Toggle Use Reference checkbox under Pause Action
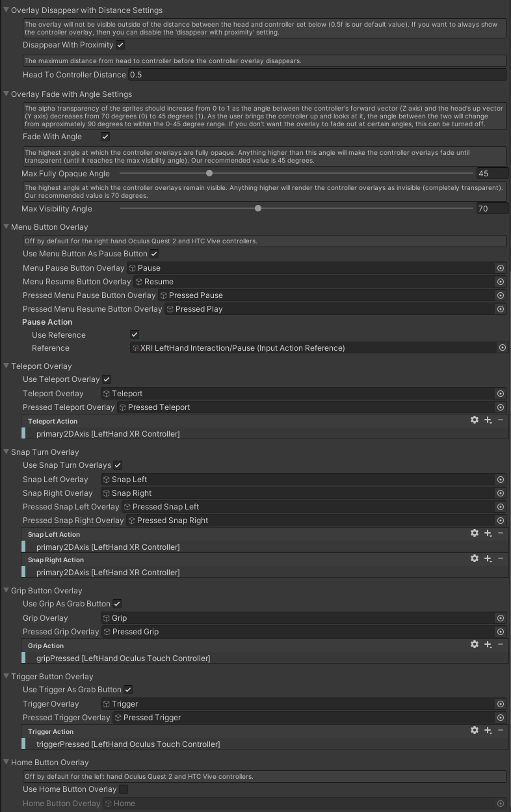Viewport: 511px width, 812px height. click(135, 334)
